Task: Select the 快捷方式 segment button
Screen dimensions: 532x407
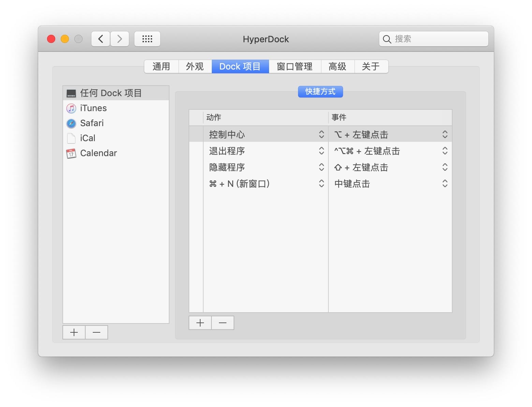Action: pos(320,92)
